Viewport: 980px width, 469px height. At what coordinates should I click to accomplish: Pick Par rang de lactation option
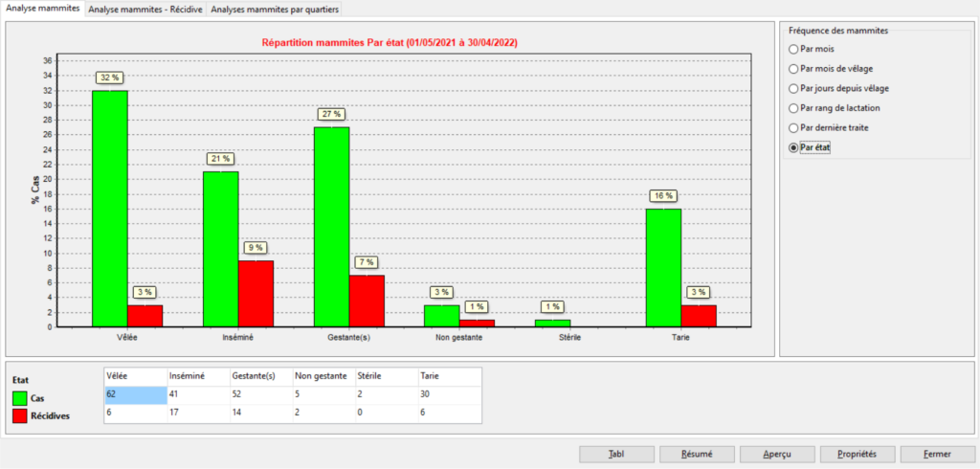click(x=792, y=108)
